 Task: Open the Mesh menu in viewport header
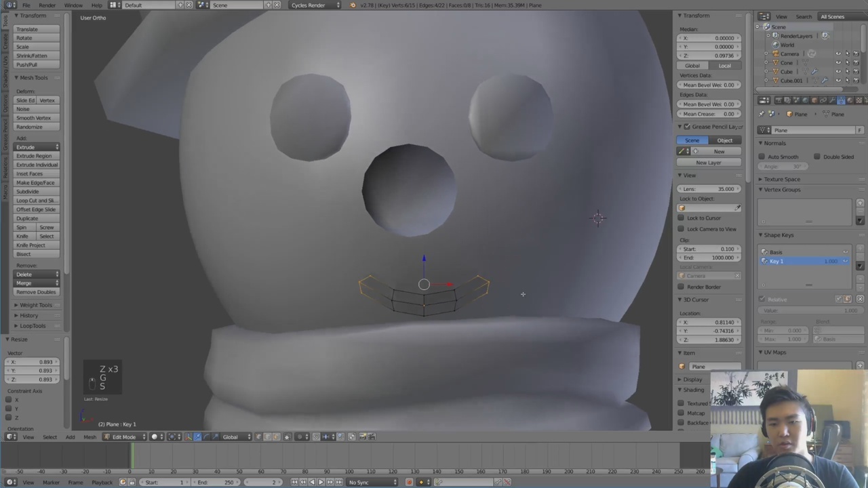point(90,436)
